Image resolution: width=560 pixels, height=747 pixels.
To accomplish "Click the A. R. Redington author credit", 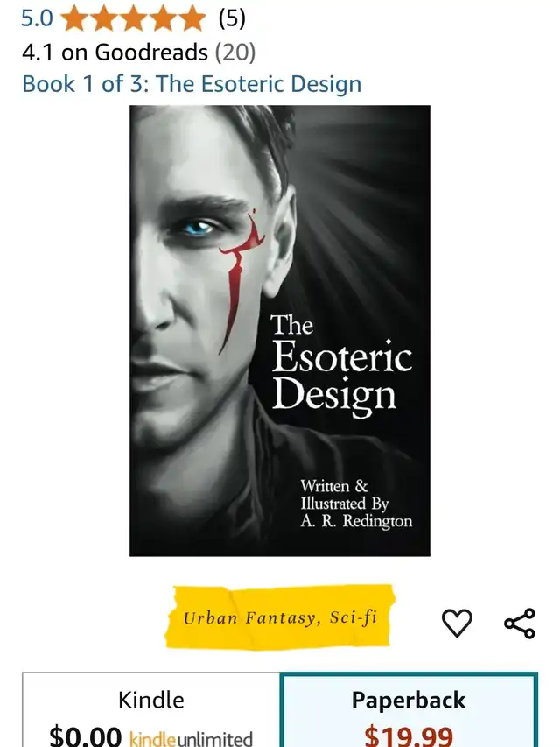I will tap(356, 521).
